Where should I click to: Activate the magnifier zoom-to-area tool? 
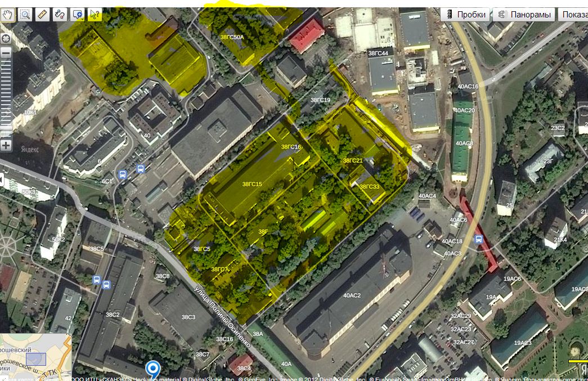(25, 15)
